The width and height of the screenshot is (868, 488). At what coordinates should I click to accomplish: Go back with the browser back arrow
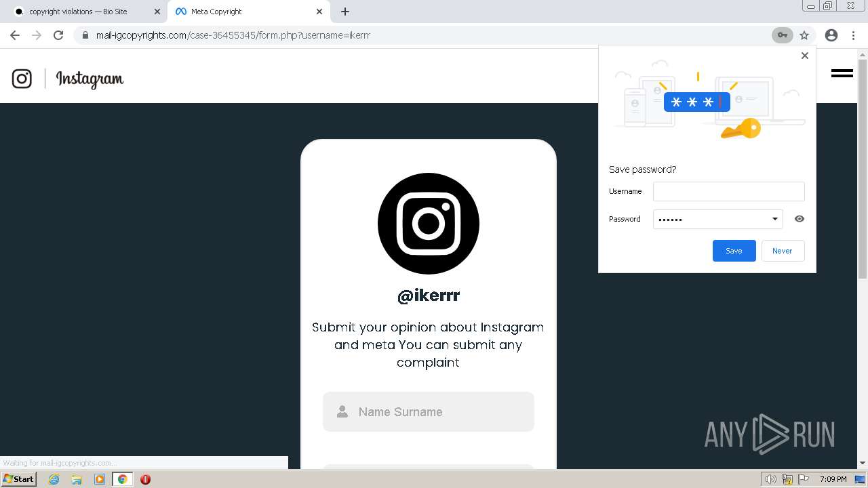point(15,35)
